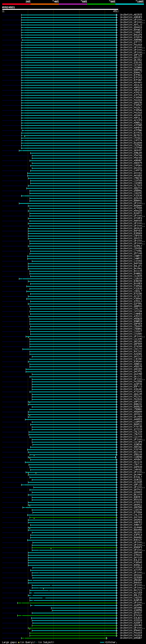Choose hit UniRef100_Q6J9G2
Screen dimensions: 146x644
point(131,60)
